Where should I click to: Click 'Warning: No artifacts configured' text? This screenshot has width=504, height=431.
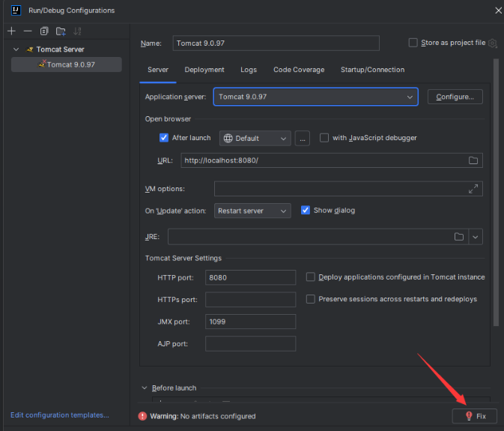point(203,416)
